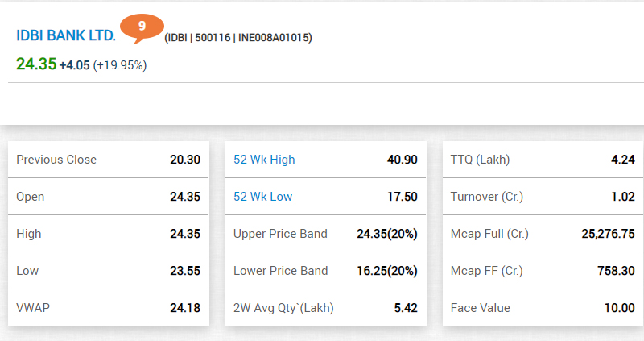Screen dimensions: 644x341
Task: Click the security code text IDBI | 500116
Action: tap(199, 38)
